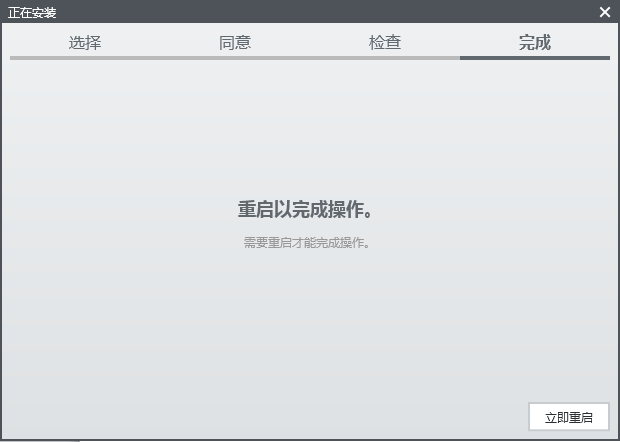Click progress bar segment beneath 同意
Viewport: 620px width, 442px height.
(235, 58)
